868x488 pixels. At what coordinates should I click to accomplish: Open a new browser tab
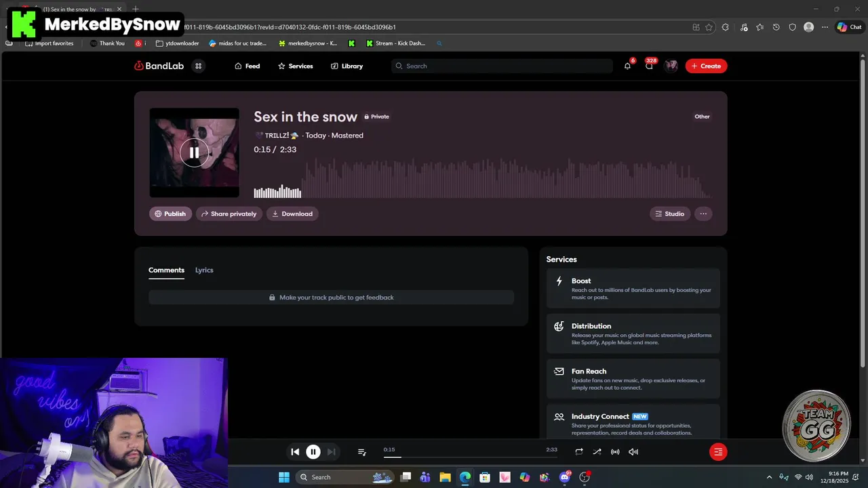click(x=136, y=9)
